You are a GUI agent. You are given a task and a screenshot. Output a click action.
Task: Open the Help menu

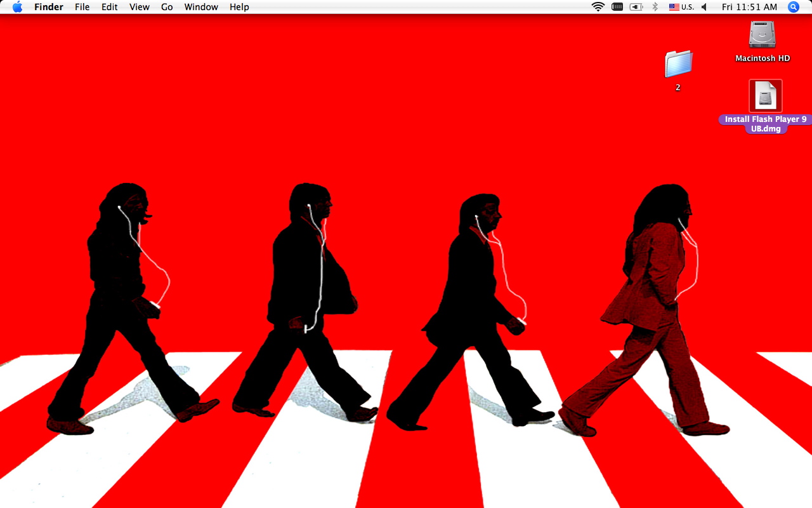point(239,7)
